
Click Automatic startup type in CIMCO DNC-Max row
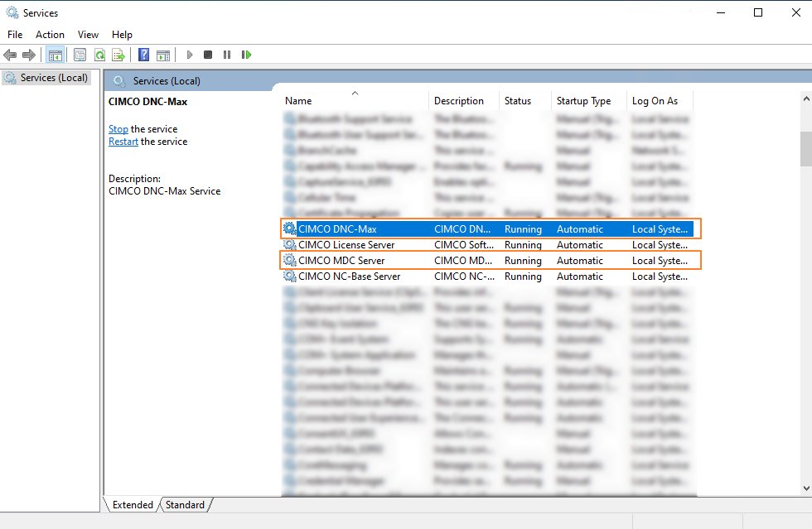tap(579, 228)
